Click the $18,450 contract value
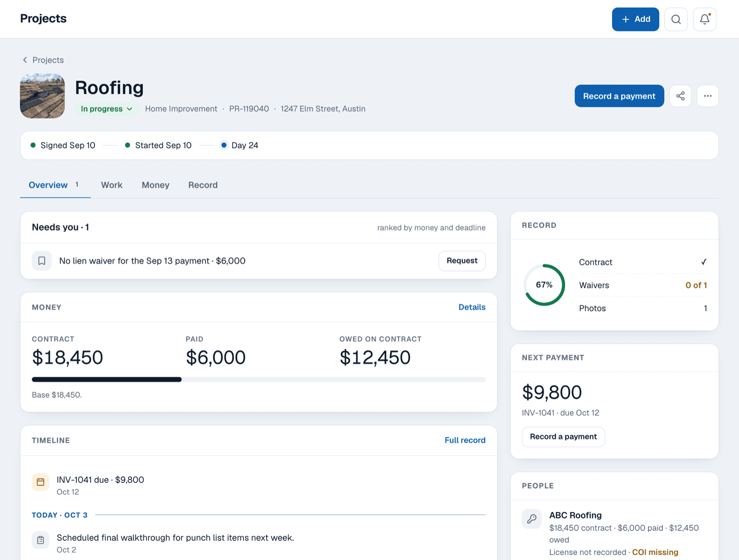 [x=67, y=358]
